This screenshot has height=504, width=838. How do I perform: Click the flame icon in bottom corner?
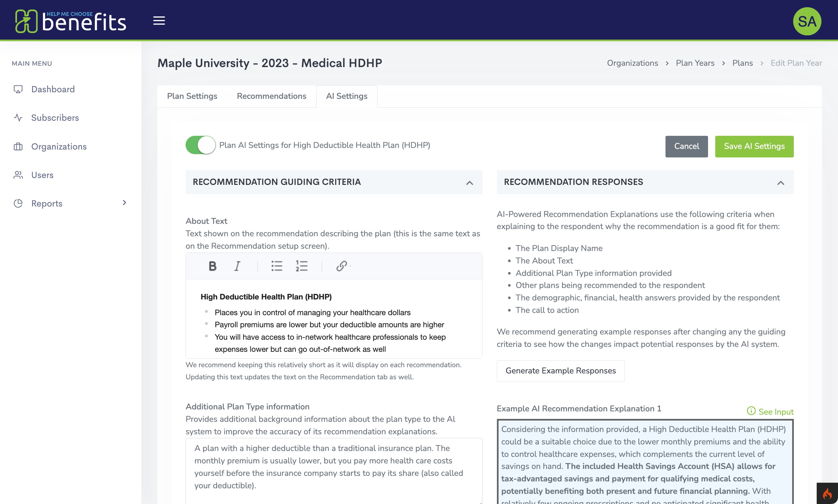[x=827, y=493]
